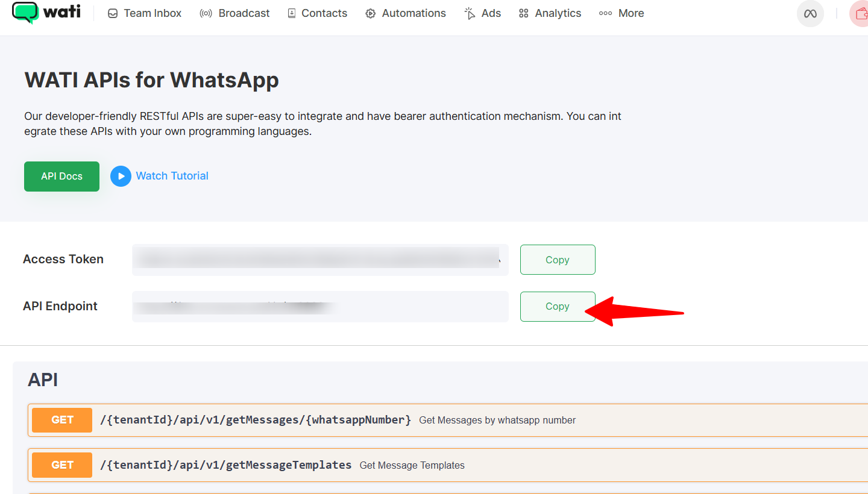Image resolution: width=868 pixels, height=494 pixels.
Task: Expand the More menu
Action: coord(621,13)
